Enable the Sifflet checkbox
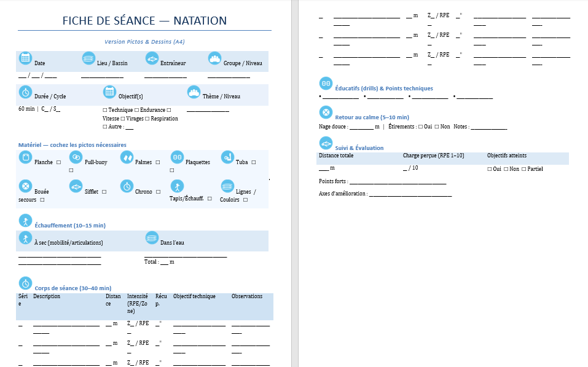The height and width of the screenshot is (367, 588). point(104,192)
